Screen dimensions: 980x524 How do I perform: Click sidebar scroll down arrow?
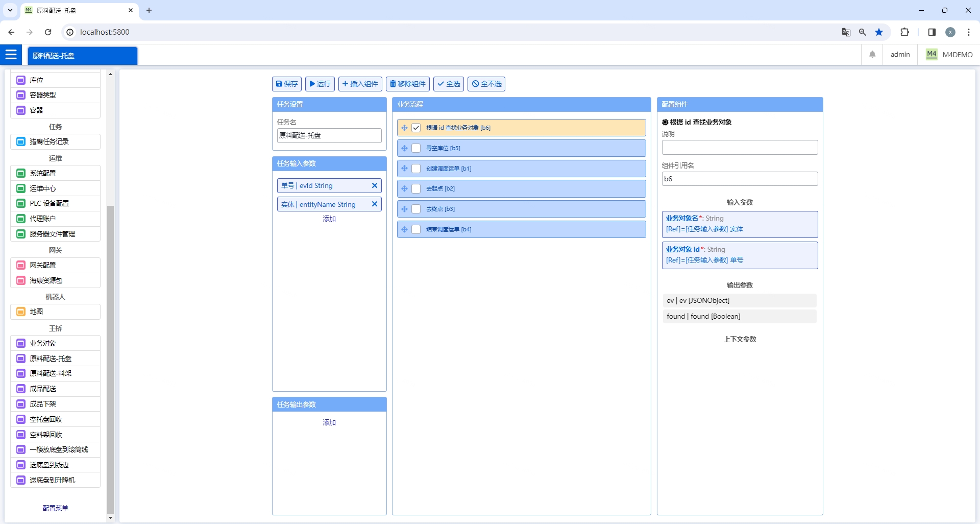(x=110, y=518)
